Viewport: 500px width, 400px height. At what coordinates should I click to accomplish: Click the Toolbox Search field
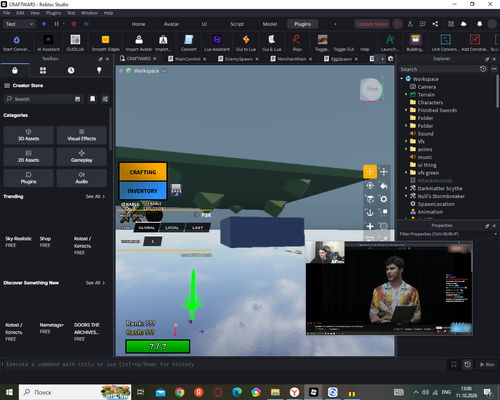[x=42, y=99]
